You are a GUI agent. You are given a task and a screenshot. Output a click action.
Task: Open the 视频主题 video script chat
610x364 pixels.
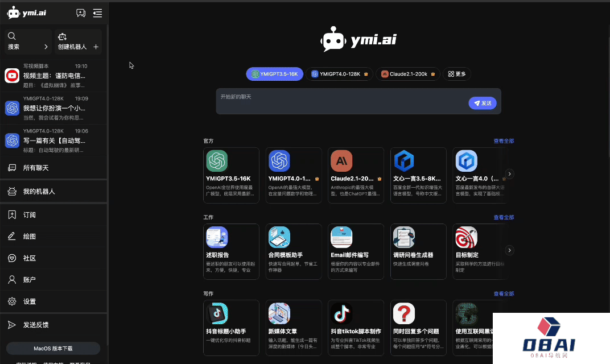[53, 76]
